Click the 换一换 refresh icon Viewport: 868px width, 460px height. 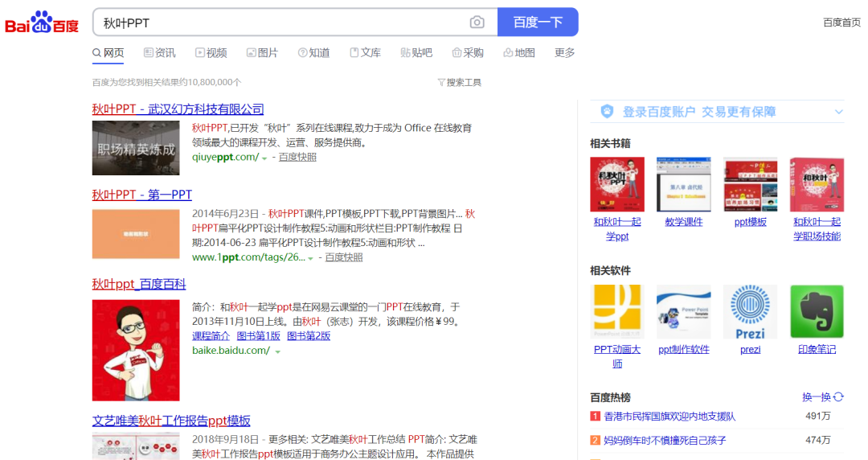pos(838,396)
